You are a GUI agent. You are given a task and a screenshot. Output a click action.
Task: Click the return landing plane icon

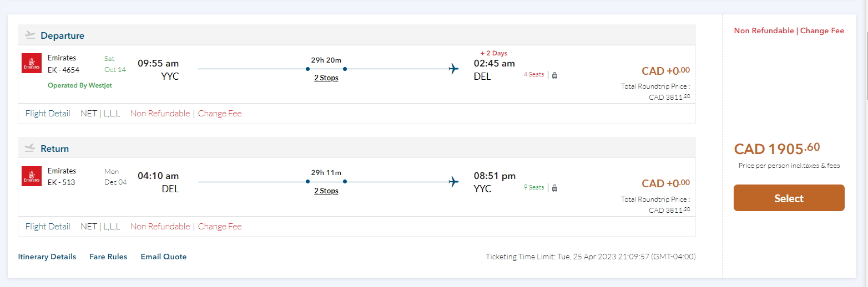[31, 148]
